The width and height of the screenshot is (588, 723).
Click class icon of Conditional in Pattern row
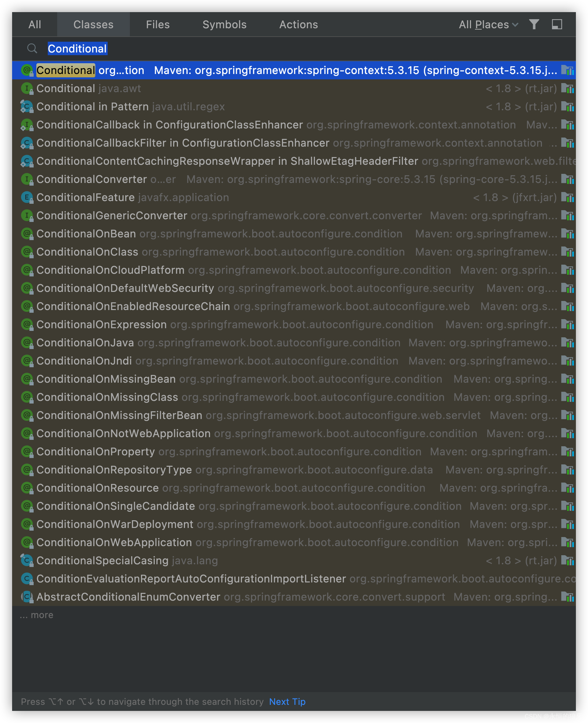(27, 107)
